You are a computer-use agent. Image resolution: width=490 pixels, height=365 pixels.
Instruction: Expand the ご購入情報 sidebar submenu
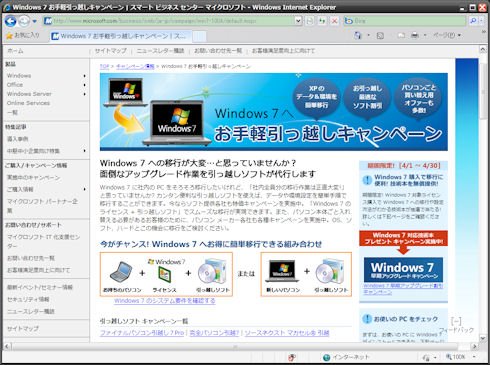point(84,189)
